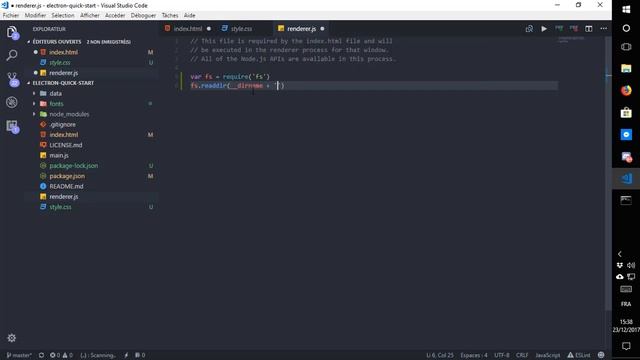The height and width of the screenshot is (360, 640).
Task: Click the green diff icon in the editor toolbar
Action: (x=559, y=29)
